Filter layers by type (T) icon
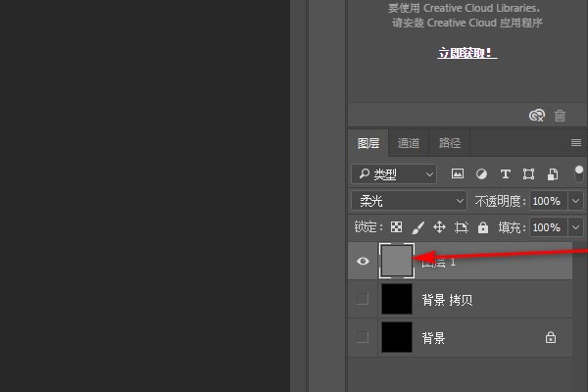 [505, 174]
